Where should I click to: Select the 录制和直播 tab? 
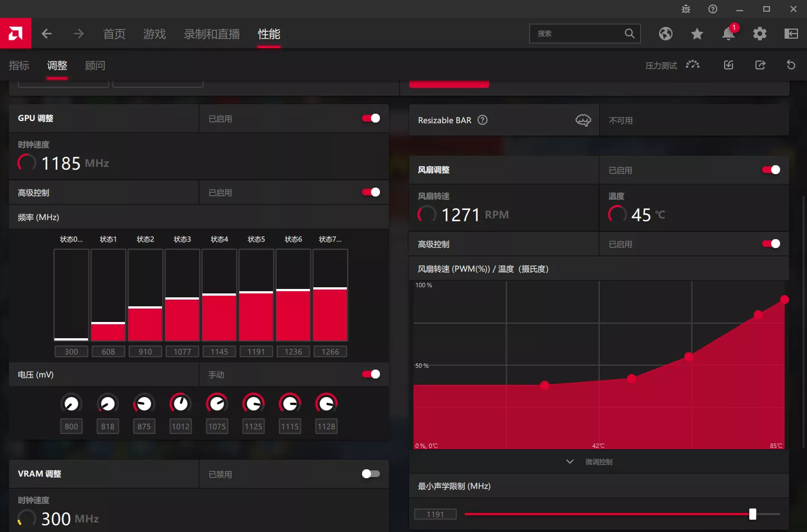212,34
